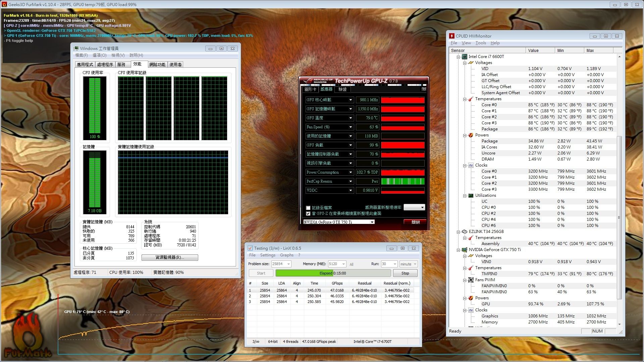This screenshot has width=644, height=362.
Task: Open HWMonitor View menu
Action: coord(466,43)
